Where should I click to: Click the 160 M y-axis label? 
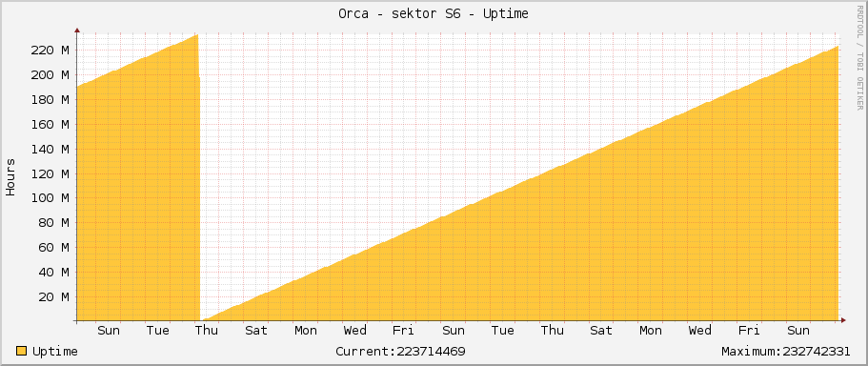[x=50, y=125]
